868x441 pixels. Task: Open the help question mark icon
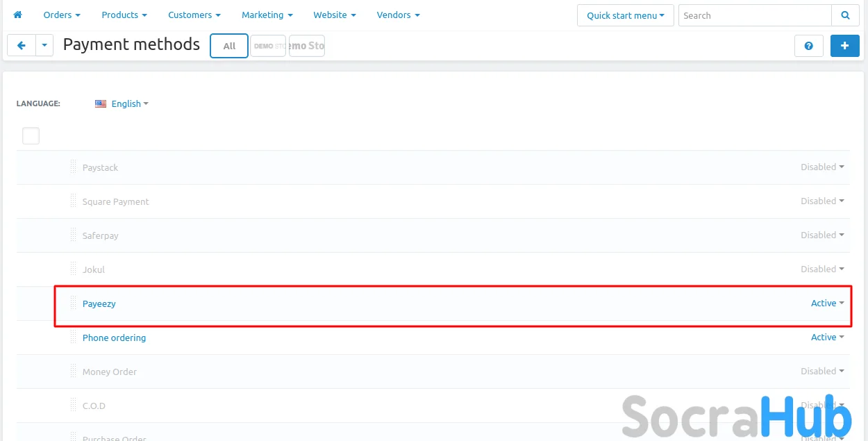(x=809, y=46)
